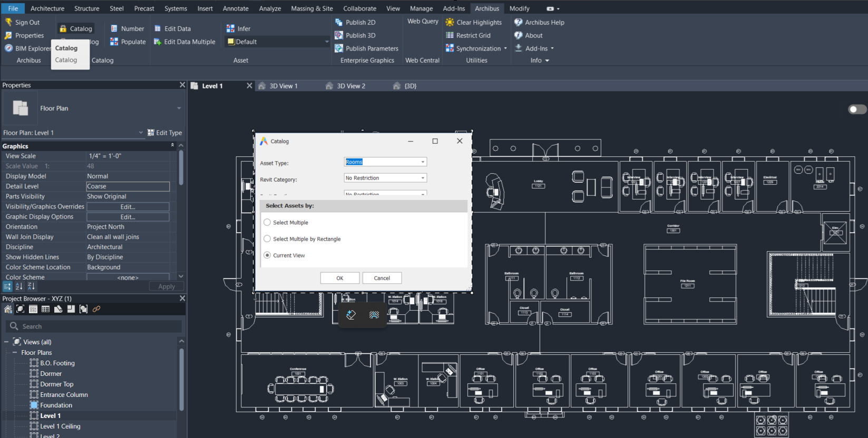This screenshot has height=438, width=868.
Task: Switch to the 3D View 1 tab
Action: coord(283,86)
